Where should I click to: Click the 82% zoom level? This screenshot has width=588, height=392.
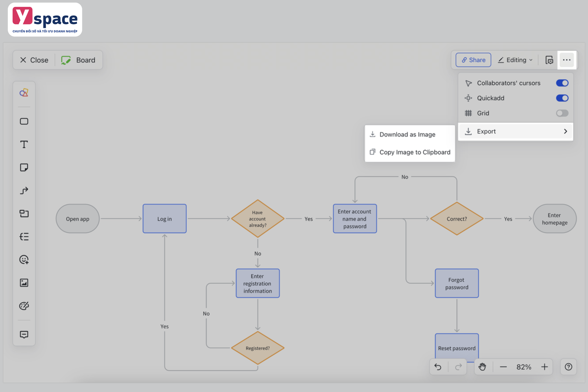click(524, 367)
